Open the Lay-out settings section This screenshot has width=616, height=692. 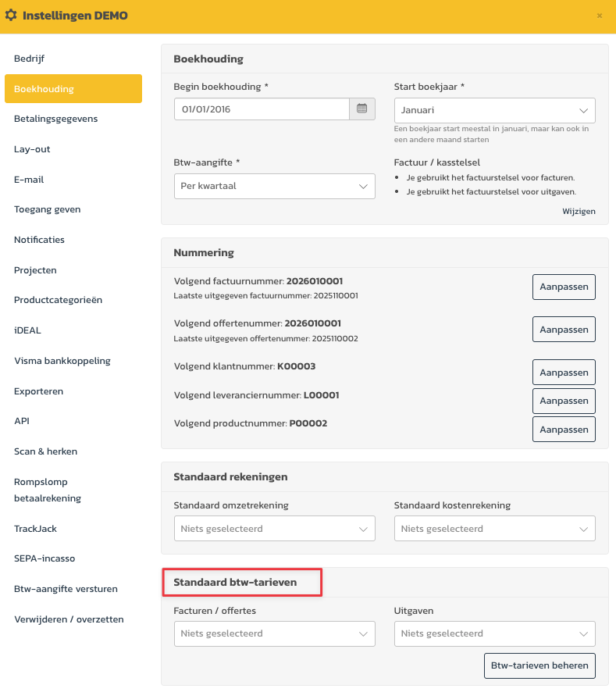[32, 149]
